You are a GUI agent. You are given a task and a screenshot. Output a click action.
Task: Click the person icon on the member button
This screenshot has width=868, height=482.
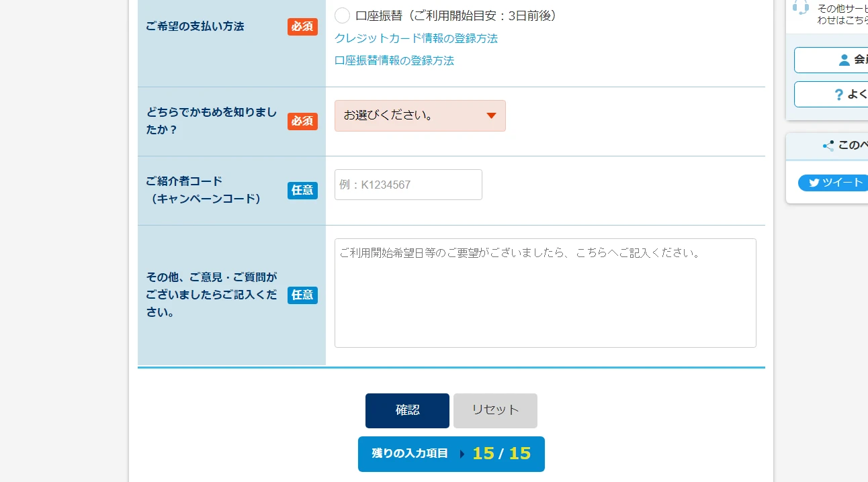coord(844,60)
